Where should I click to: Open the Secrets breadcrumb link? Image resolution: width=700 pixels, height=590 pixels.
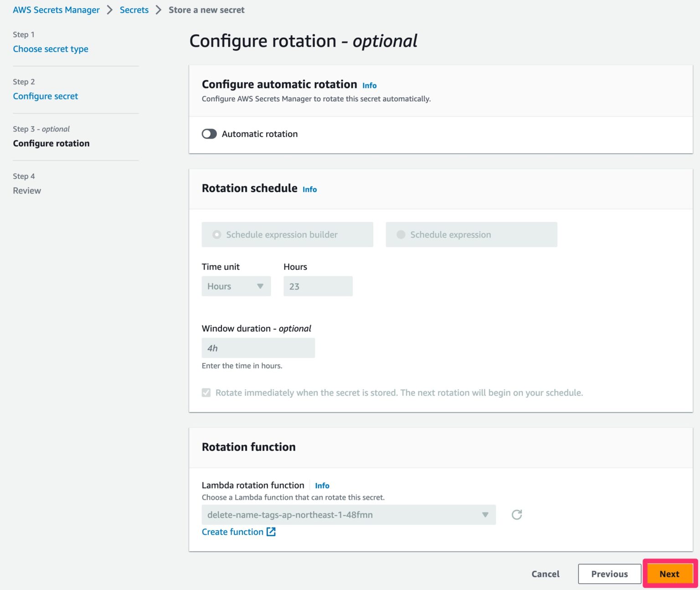(134, 10)
